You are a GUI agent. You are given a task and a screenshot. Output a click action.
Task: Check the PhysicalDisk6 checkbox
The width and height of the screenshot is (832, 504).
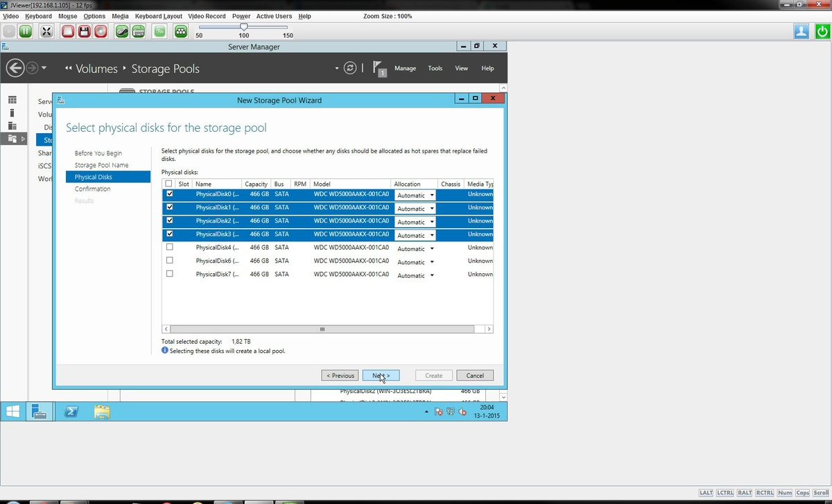click(x=170, y=261)
